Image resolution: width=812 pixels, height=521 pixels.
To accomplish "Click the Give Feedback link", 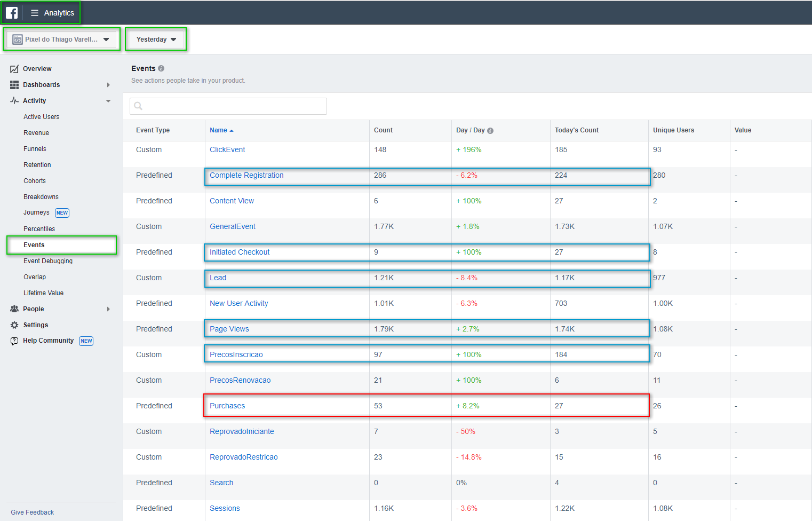I will [33, 512].
